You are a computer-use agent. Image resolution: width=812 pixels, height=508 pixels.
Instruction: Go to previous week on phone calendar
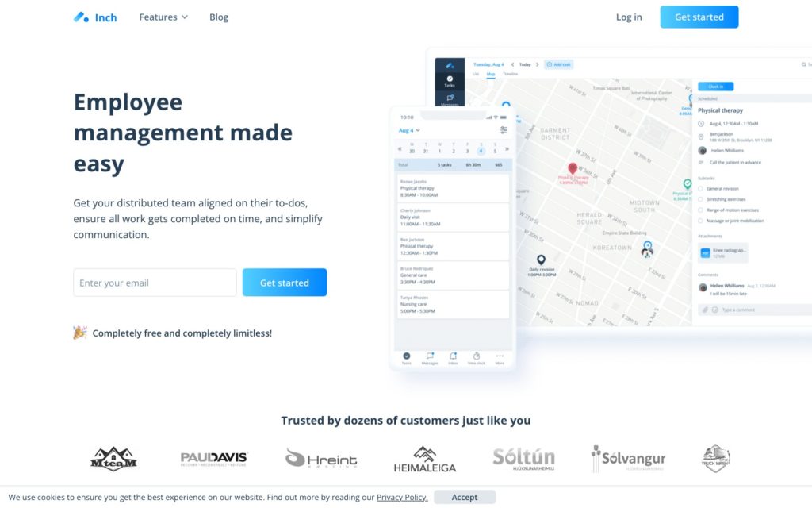tap(400, 148)
